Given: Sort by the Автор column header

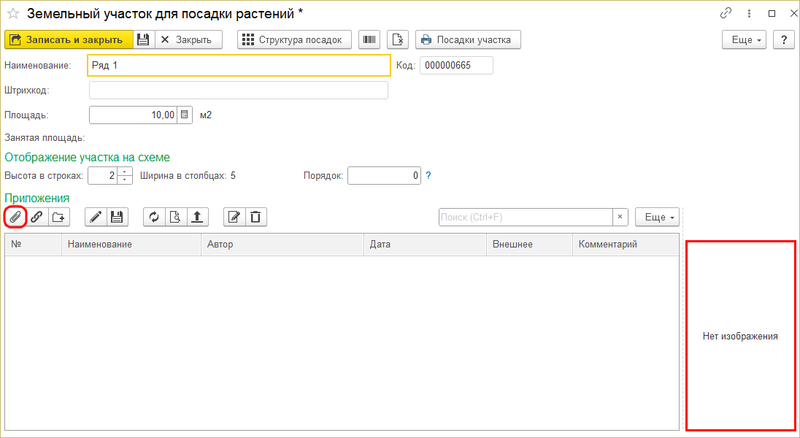Looking at the screenshot, I should tap(282, 245).
